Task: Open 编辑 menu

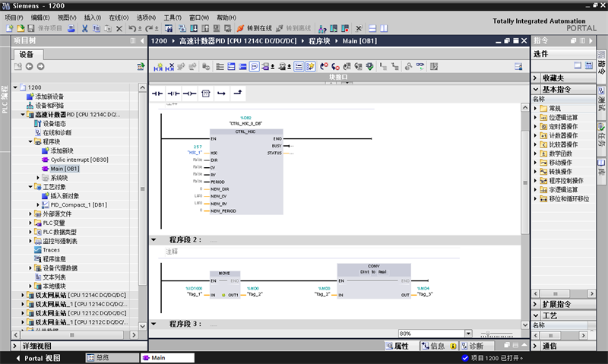Action: tap(40, 17)
